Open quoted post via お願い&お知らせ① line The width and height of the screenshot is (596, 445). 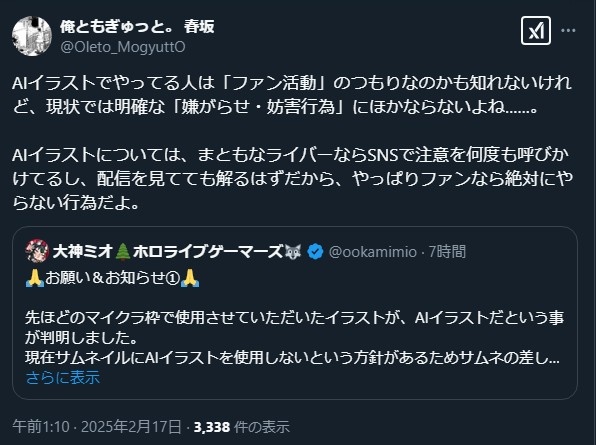[112, 278]
